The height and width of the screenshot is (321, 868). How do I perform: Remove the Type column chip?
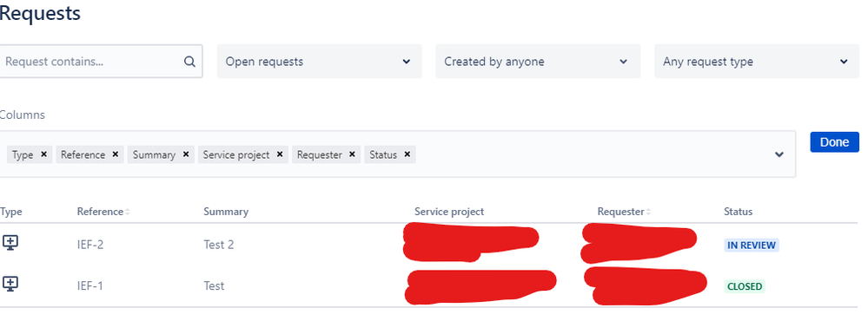tap(43, 154)
